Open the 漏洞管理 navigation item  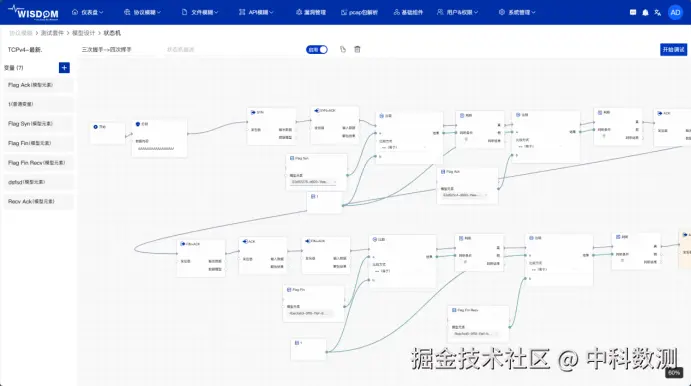(x=311, y=12)
